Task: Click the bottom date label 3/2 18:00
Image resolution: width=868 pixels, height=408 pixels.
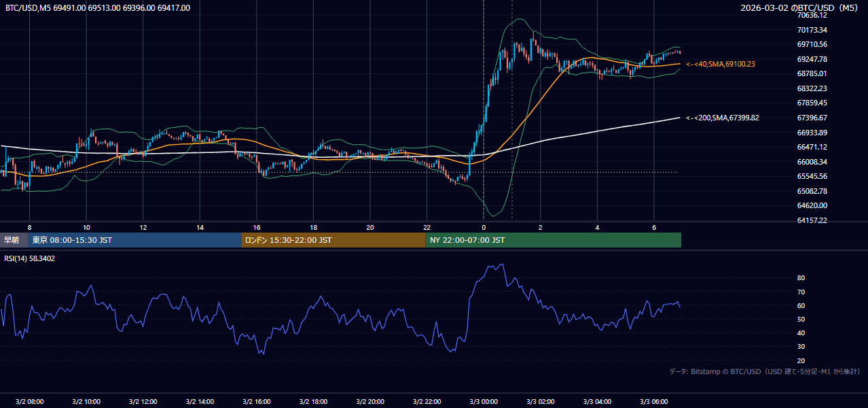Action: click(x=313, y=402)
